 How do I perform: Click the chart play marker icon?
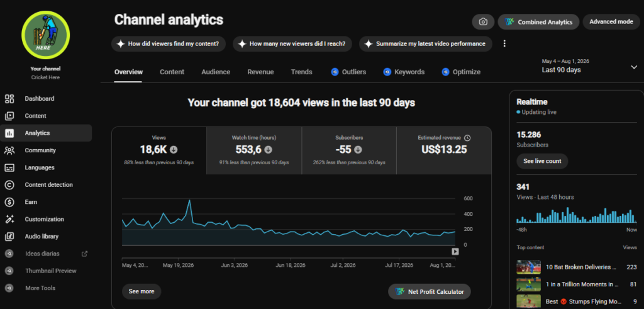pos(455,252)
